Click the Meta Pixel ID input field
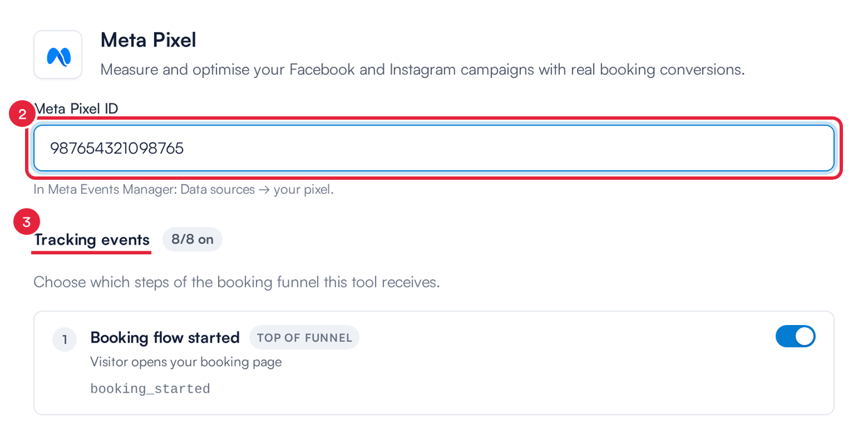 pyautogui.click(x=434, y=148)
